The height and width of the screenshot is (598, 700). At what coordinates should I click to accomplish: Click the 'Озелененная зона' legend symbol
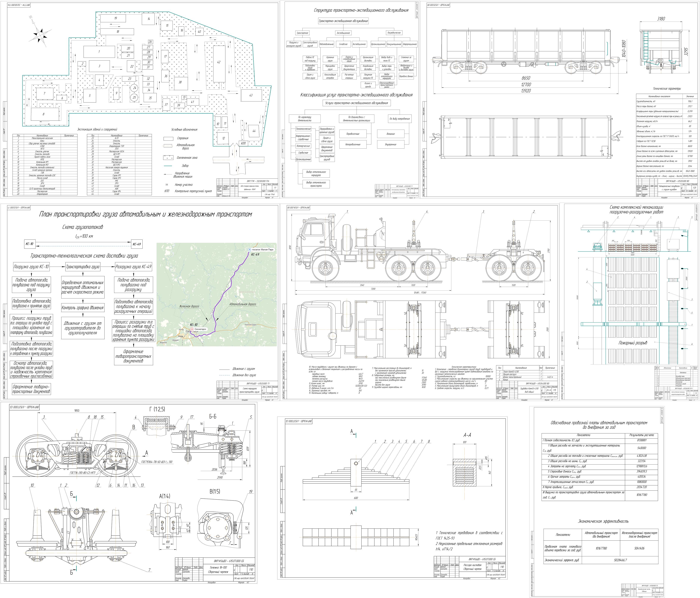[x=169, y=158]
